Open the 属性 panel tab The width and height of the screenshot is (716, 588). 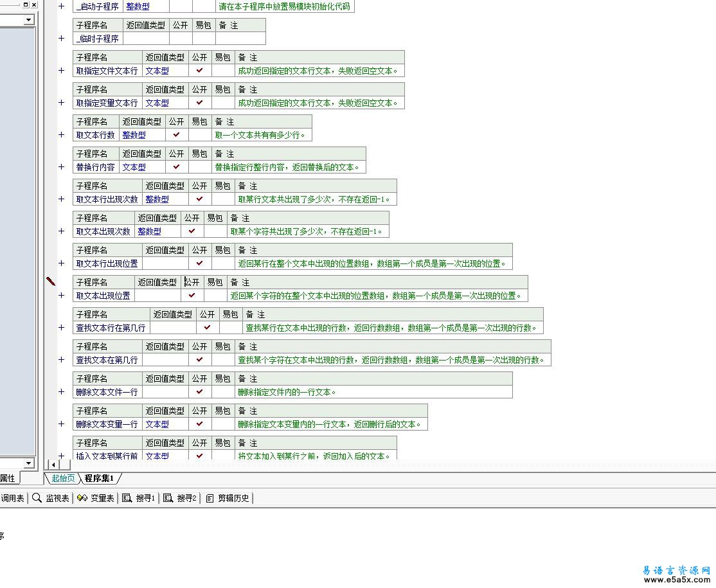tap(8, 478)
